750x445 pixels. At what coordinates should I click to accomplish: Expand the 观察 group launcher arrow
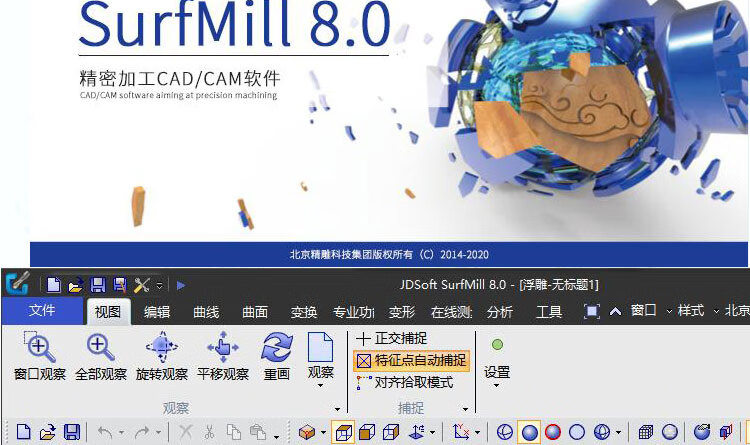tap(338, 409)
